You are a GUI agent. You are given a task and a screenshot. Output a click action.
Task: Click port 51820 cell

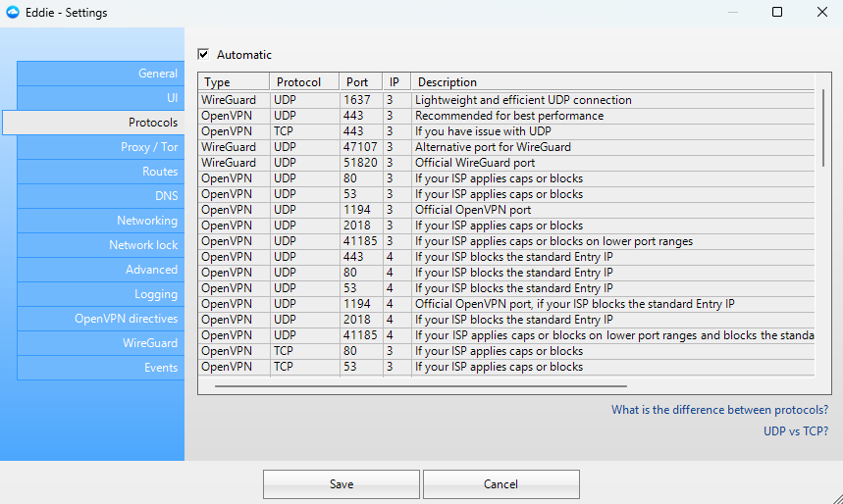359,163
